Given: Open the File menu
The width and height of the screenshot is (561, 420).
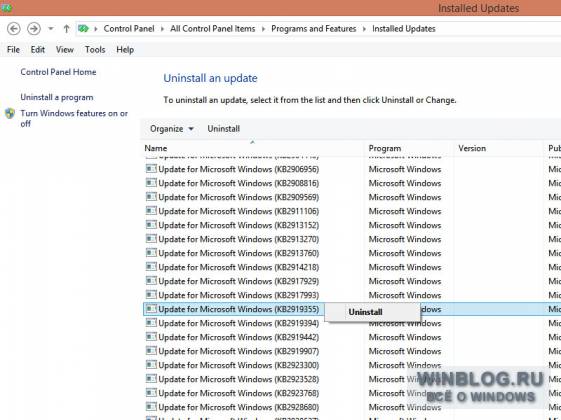Looking at the screenshot, I should coord(13,50).
